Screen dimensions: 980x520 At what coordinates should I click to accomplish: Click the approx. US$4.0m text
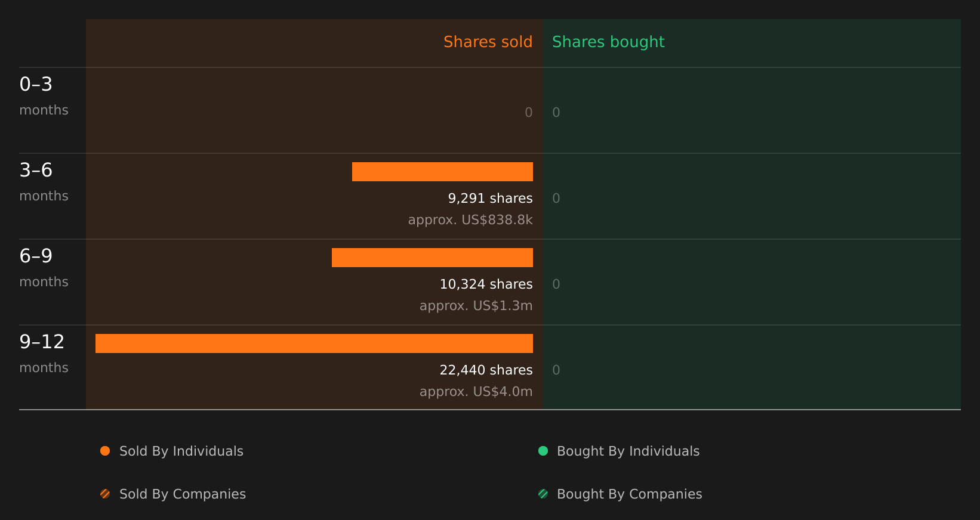[476, 392]
